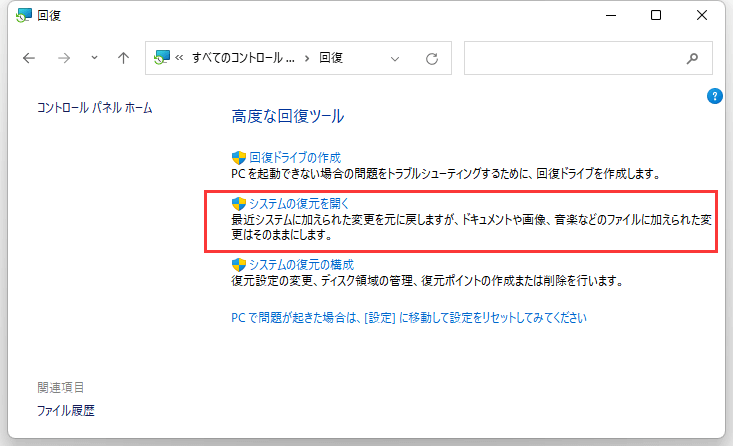
Task: Focus the control panel search box
Action: (588, 58)
